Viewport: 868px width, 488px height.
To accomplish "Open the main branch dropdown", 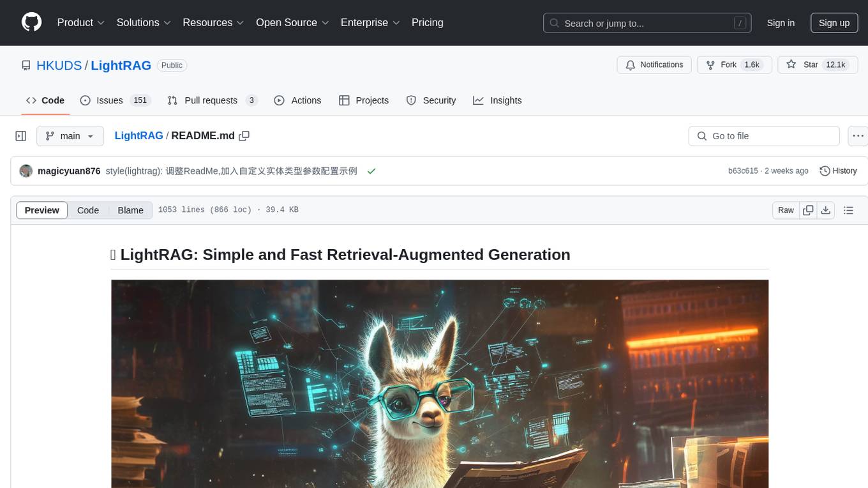I will (70, 136).
